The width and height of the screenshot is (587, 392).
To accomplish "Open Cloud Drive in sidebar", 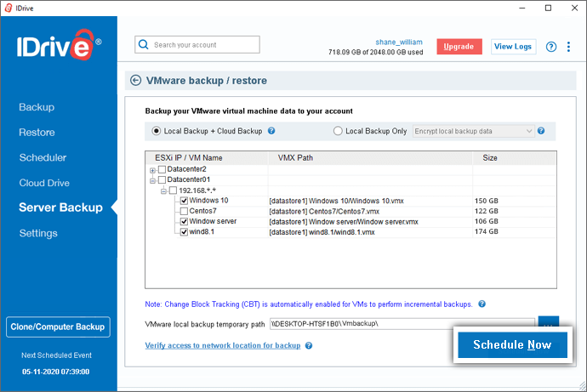I will [x=44, y=183].
